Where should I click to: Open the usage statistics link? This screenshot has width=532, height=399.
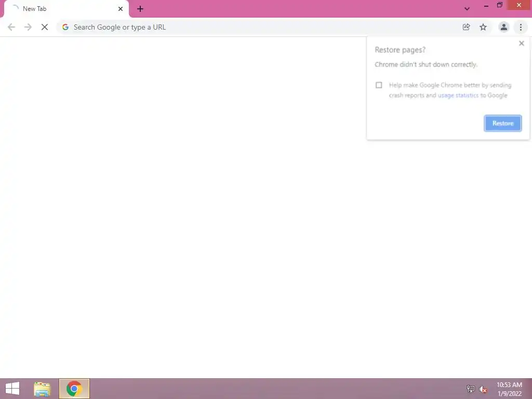[458, 96]
